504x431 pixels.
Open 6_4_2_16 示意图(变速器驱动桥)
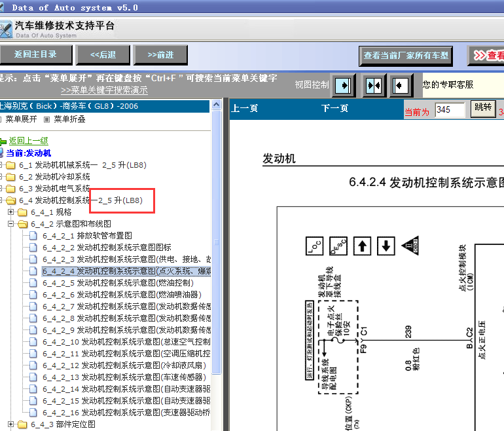[x=126, y=413]
